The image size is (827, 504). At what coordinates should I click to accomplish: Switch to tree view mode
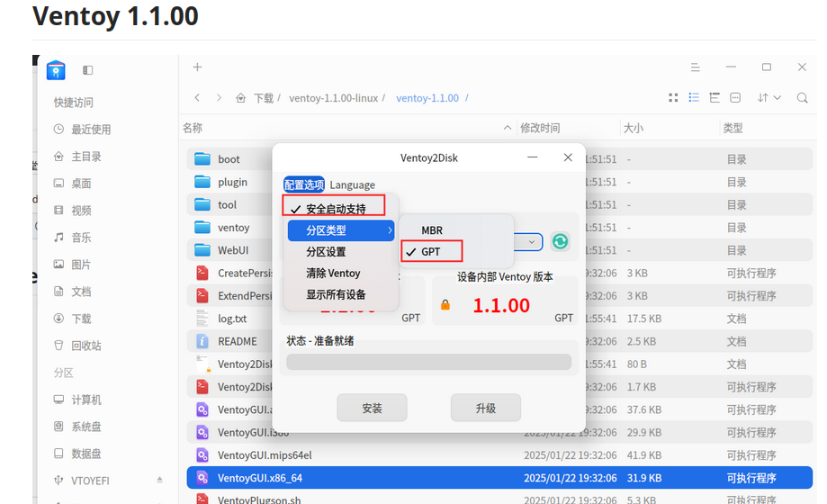pyautogui.click(x=715, y=97)
